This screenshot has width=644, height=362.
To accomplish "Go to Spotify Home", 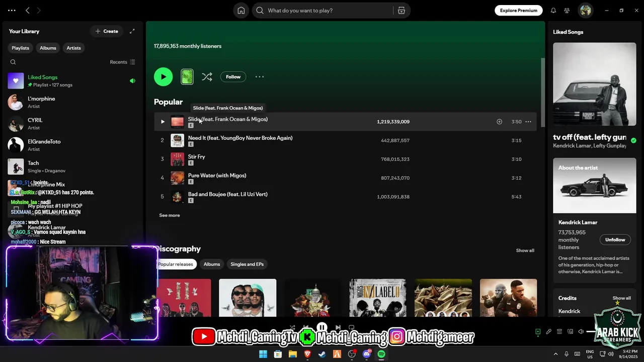I will tap(241, 11).
